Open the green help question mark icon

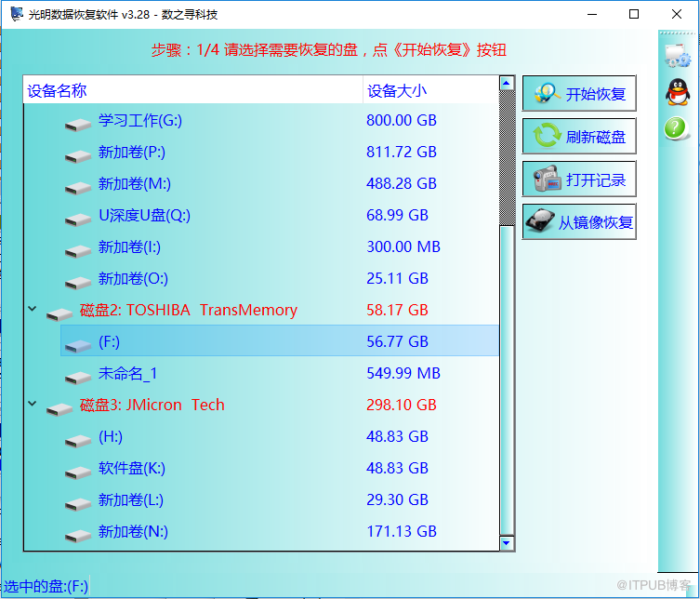(x=676, y=128)
